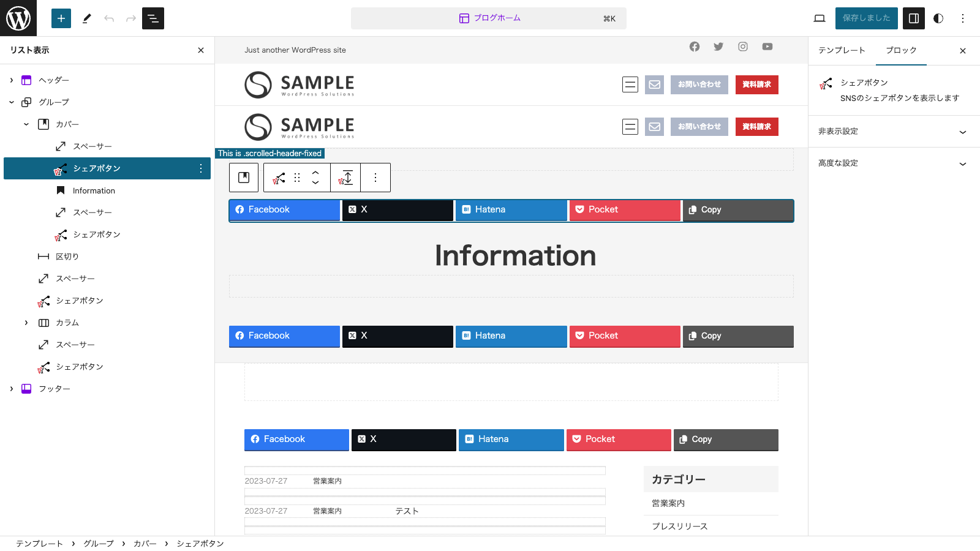Viewport: 980px width, 551px height.
Task: Click the Just another WordPress site tagline
Action: point(295,50)
